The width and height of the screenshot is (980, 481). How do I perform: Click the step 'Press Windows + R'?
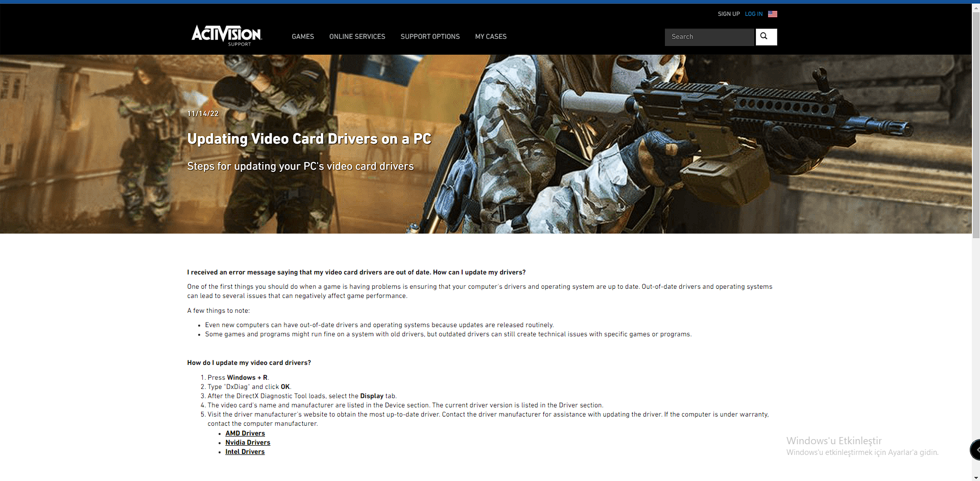point(238,378)
